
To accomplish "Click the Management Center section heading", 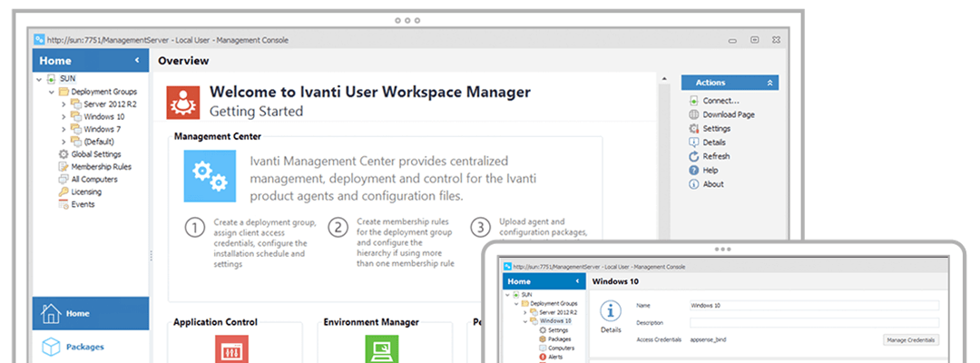I will point(218,135).
